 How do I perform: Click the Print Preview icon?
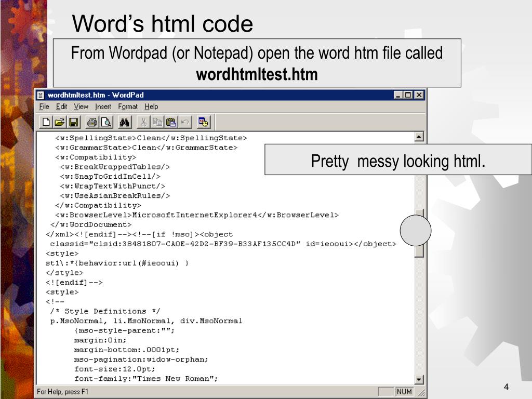point(106,122)
